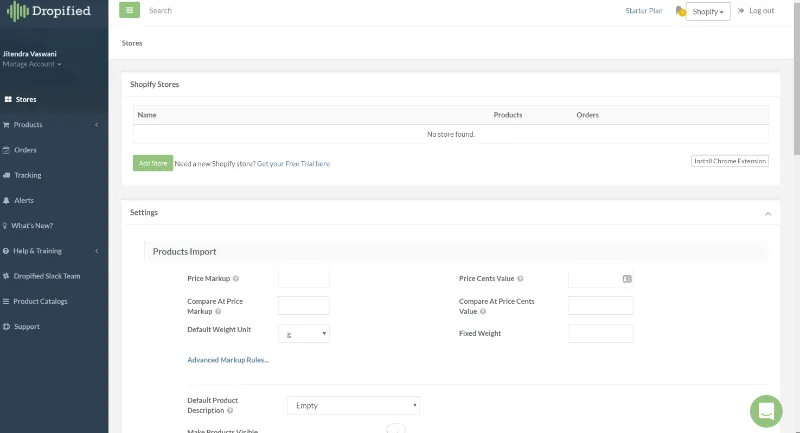Open the notifications bell icon in header
800x433 pixels.
tap(680, 11)
